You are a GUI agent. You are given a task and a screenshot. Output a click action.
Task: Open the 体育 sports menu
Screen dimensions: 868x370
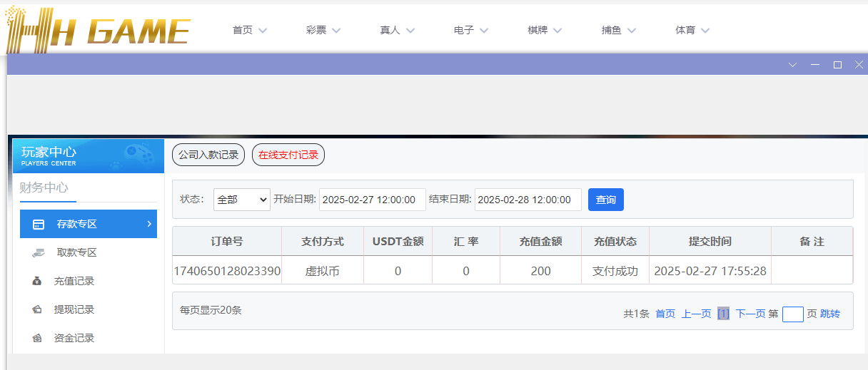(x=692, y=31)
